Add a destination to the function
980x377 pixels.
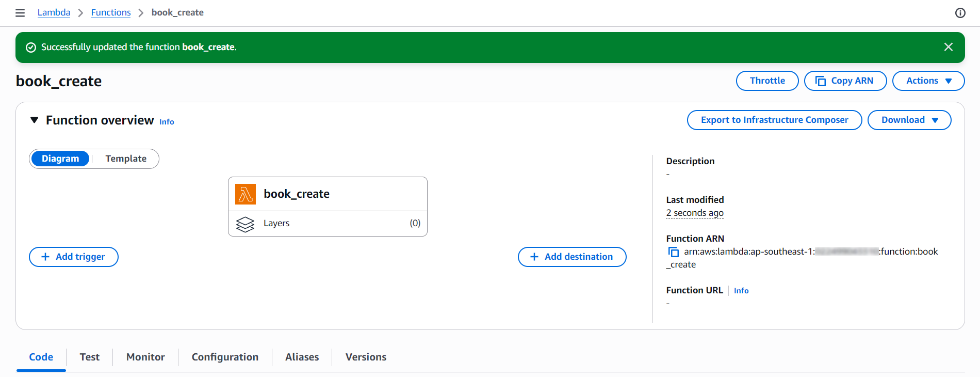(572, 257)
